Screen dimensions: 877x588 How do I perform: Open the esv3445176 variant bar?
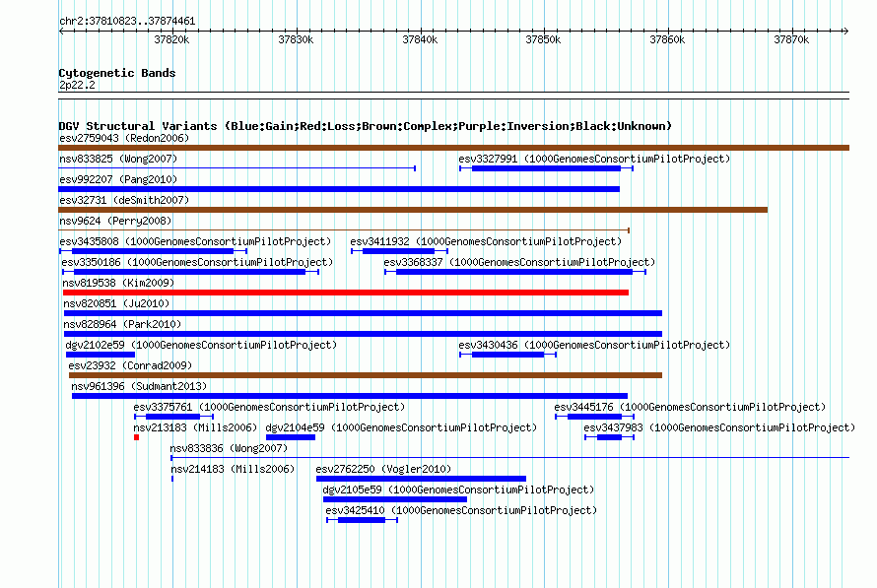pyautogui.click(x=594, y=417)
